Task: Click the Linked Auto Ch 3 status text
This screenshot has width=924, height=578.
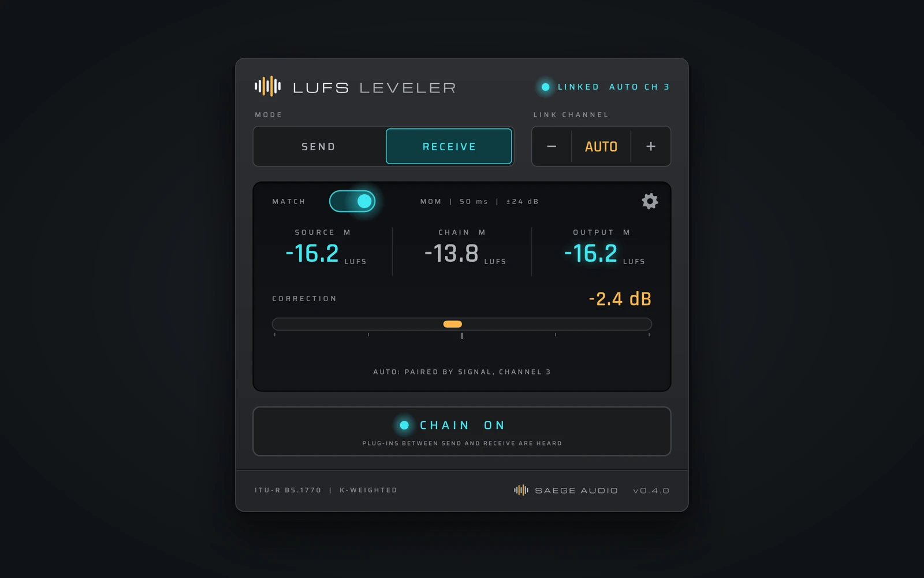Action: tap(613, 87)
